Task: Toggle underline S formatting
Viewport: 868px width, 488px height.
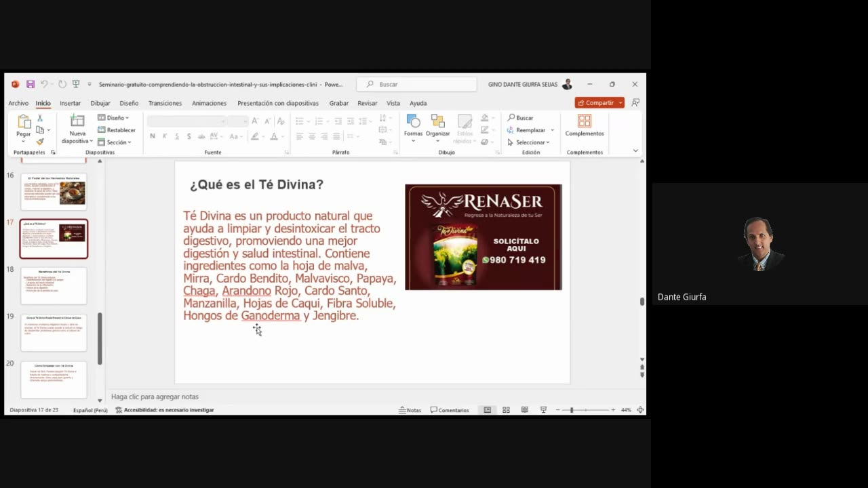Action: point(177,136)
